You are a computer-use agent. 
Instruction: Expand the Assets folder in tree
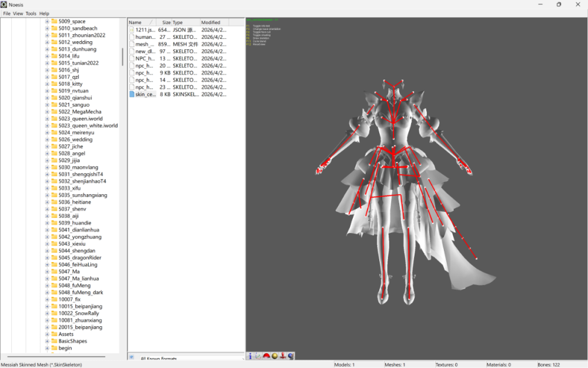[47, 334]
